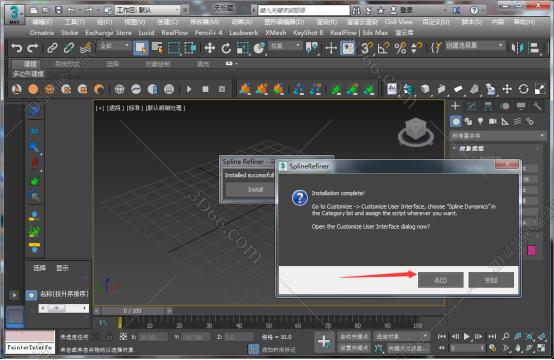The width and height of the screenshot is (554, 360).
Task: Open the Motion panel tab
Action: (x=505, y=106)
